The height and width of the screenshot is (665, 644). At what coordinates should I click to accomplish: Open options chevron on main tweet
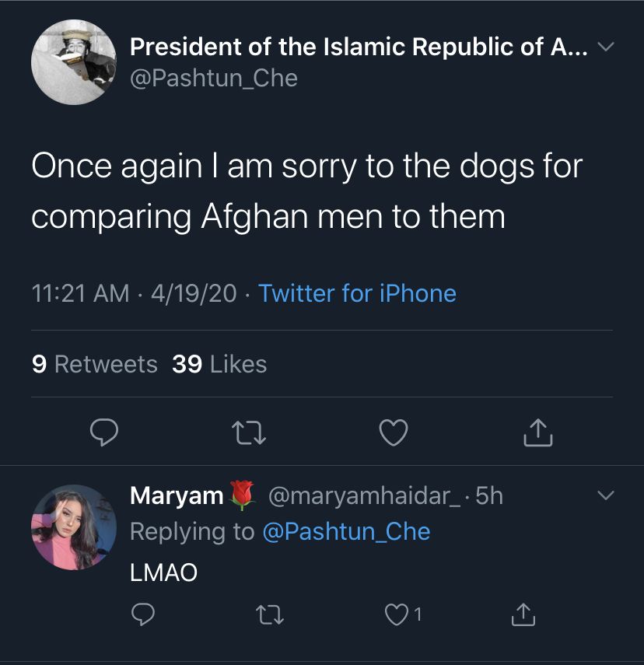pyautogui.click(x=605, y=46)
